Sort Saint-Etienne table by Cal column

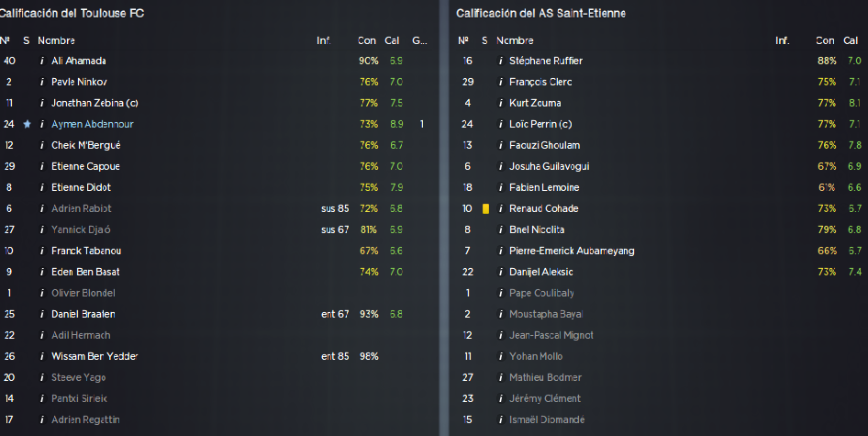(x=851, y=40)
